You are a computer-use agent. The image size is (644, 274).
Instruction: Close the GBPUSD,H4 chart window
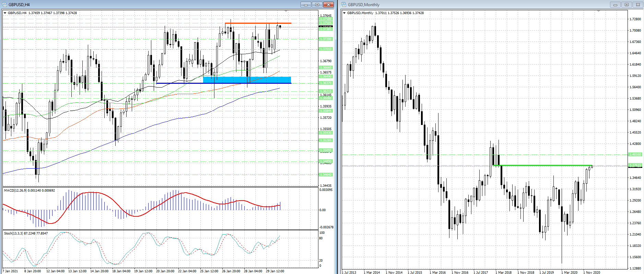(x=328, y=4)
